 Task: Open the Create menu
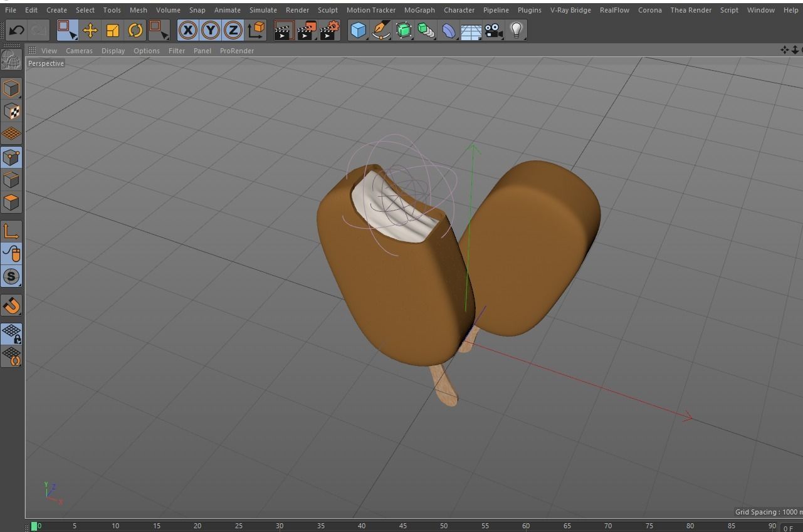(x=56, y=10)
